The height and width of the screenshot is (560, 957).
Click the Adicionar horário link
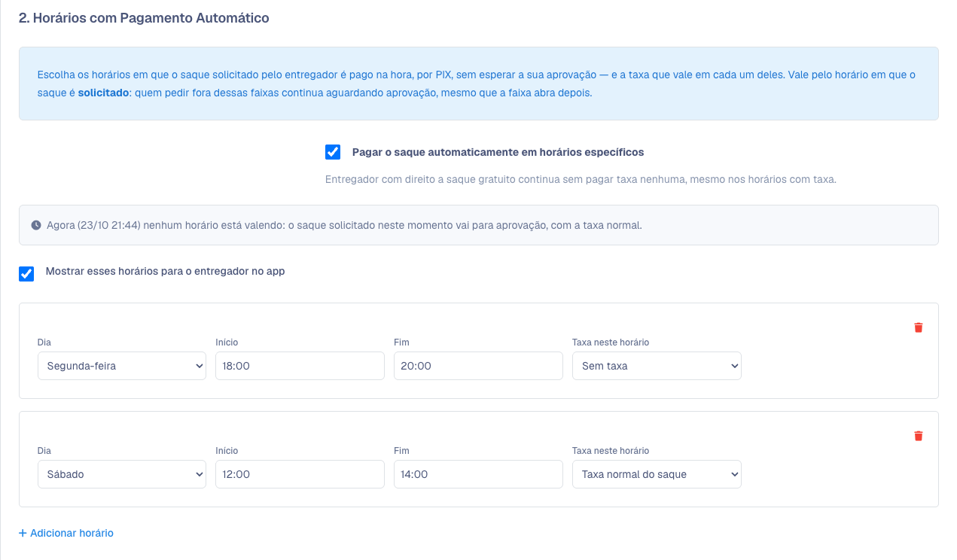pyautogui.click(x=66, y=533)
